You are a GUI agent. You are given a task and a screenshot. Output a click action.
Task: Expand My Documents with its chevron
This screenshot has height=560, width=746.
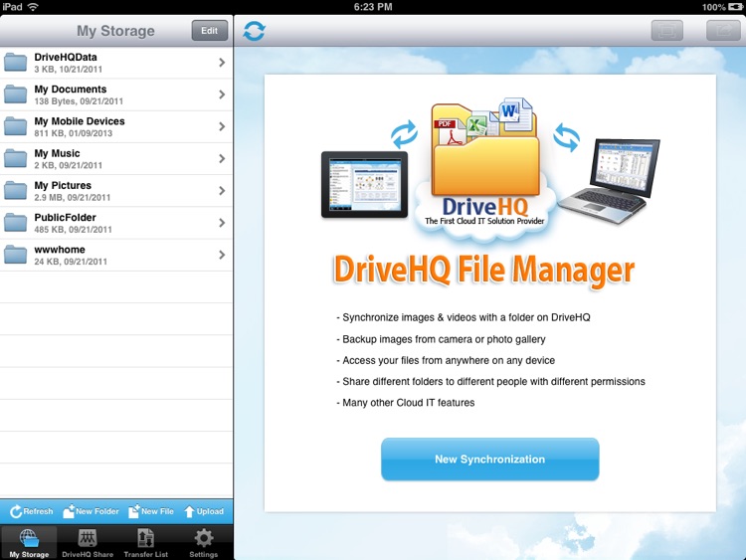[222, 94]
